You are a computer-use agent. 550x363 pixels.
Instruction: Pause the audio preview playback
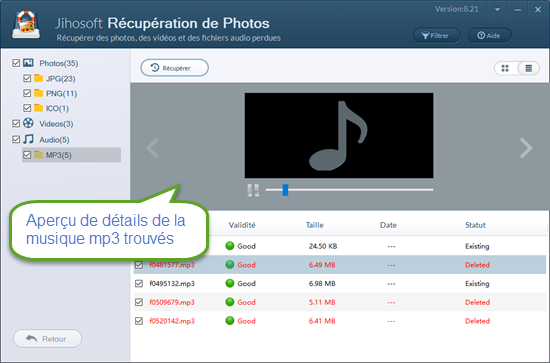tap(253, 190)
